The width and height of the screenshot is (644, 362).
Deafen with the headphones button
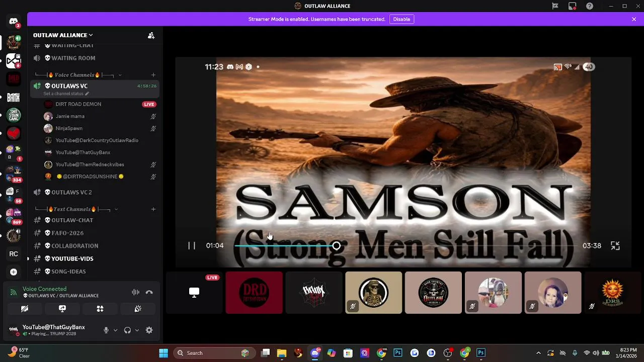click(x=127, y=330)
